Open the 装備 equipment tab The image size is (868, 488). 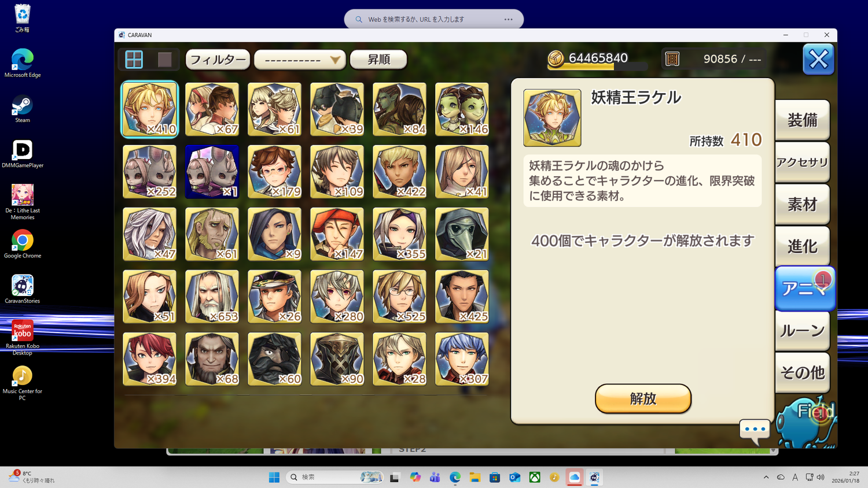[803, 120]
